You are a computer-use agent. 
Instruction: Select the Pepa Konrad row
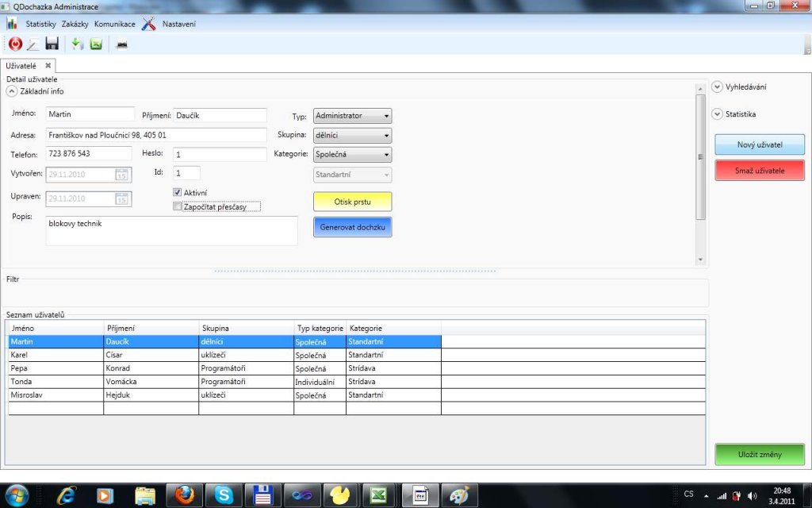(x=357, y=368)
